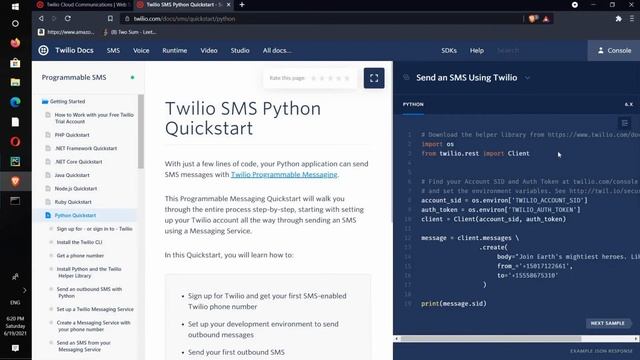Open the All docs... menu

pyautogui.click(x=277, y=50)
